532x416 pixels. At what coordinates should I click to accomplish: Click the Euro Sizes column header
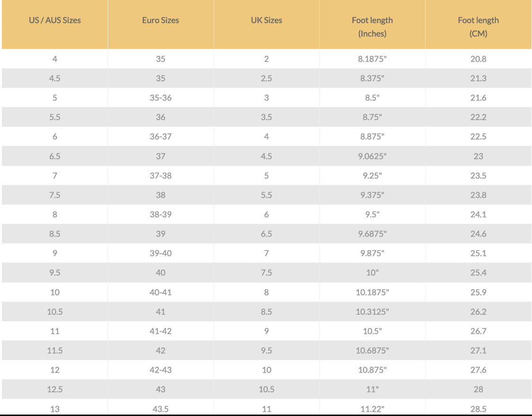coord(160,20)
